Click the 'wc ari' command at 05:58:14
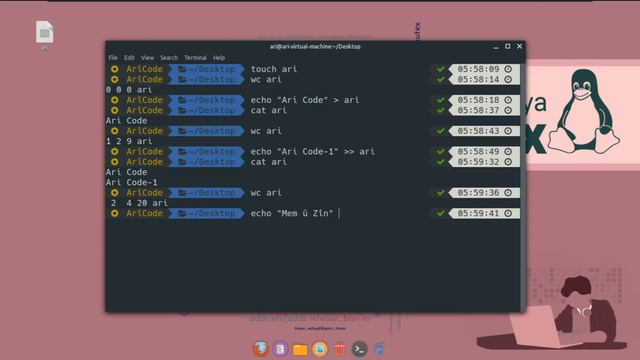This screenshot has width=640, height=360. click(266, 79)
